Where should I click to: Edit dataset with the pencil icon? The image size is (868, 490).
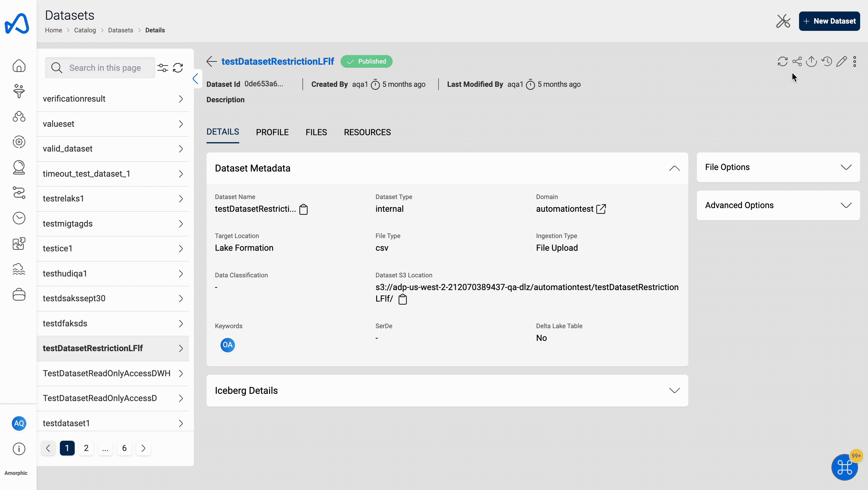pos(841,61)
